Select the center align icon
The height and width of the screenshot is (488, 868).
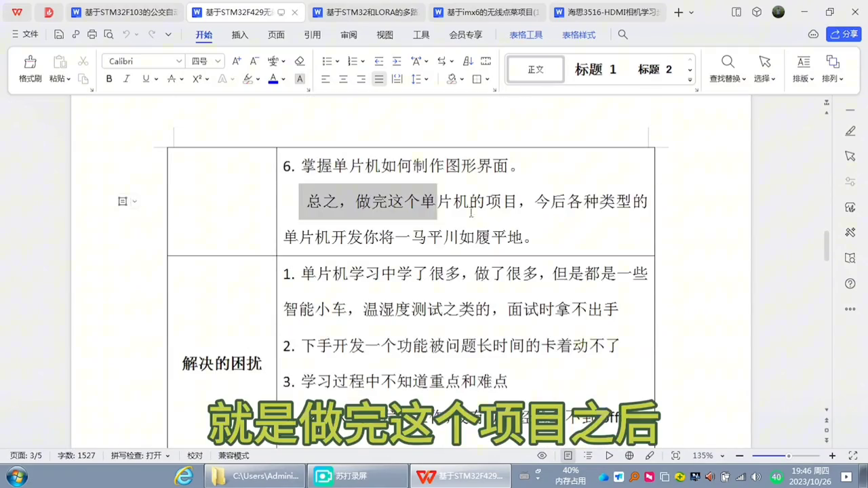click(x=343, y=79)
